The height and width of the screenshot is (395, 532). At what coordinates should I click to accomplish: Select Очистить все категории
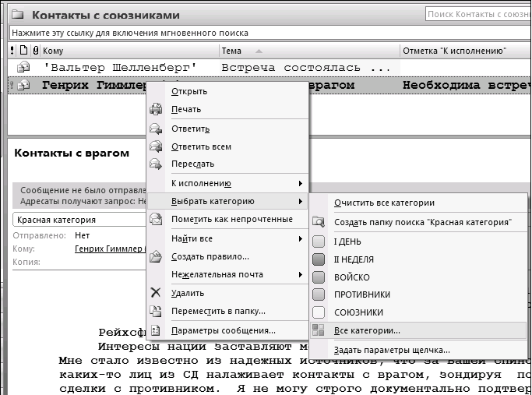point(384,203)
